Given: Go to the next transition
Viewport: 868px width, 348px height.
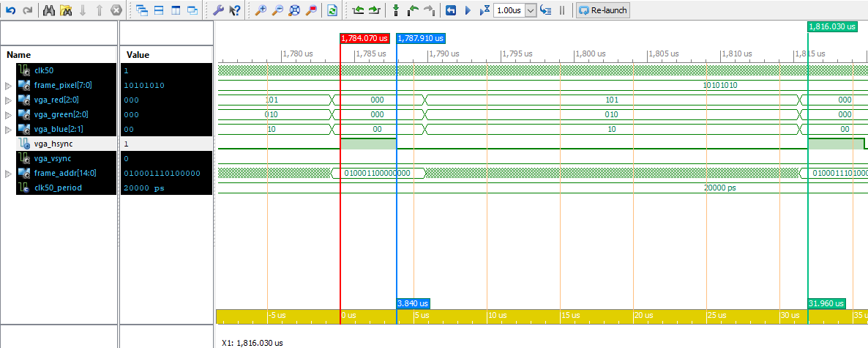Looking at the screenshot, I should click(375, 10).
